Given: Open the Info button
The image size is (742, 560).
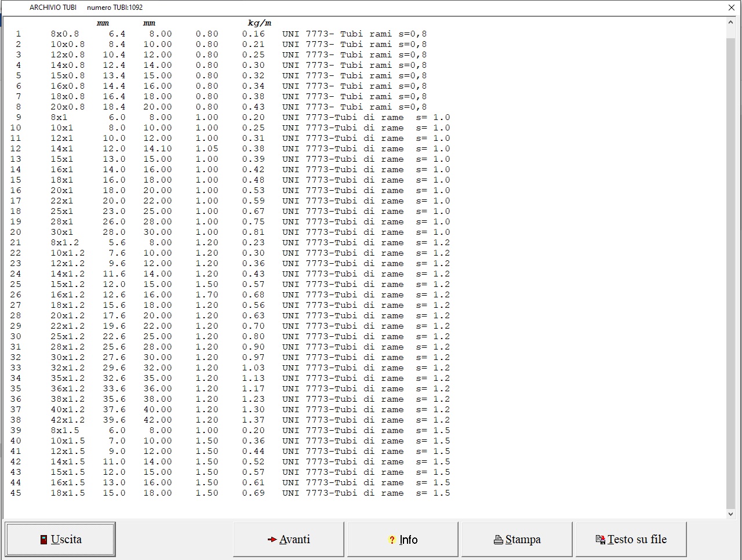Looking at the screenshot, I should coord(403,539).
